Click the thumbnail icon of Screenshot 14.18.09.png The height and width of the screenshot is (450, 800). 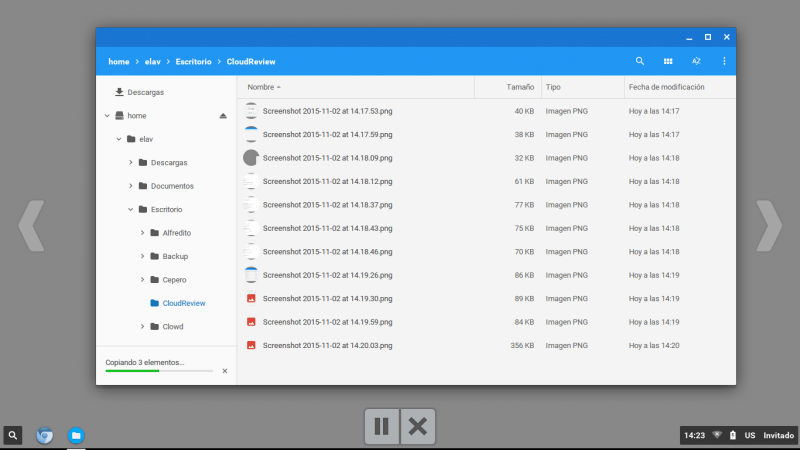(x=251, y=158)
